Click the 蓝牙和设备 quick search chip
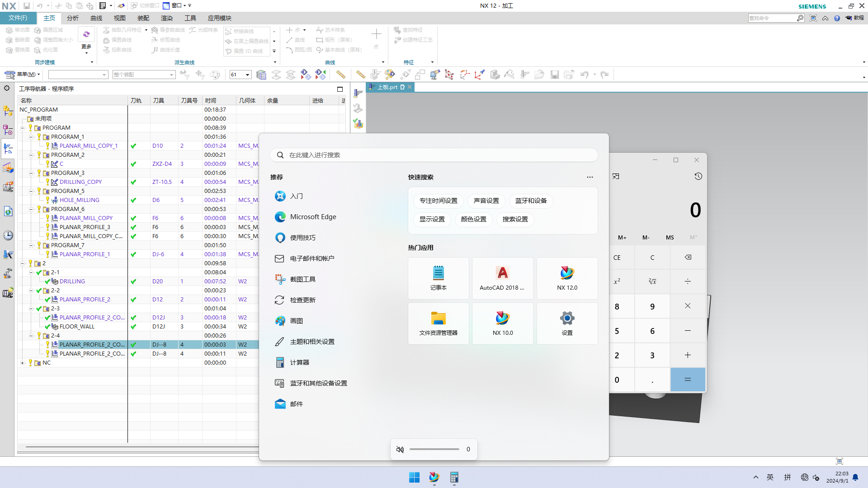 [531, 201]
